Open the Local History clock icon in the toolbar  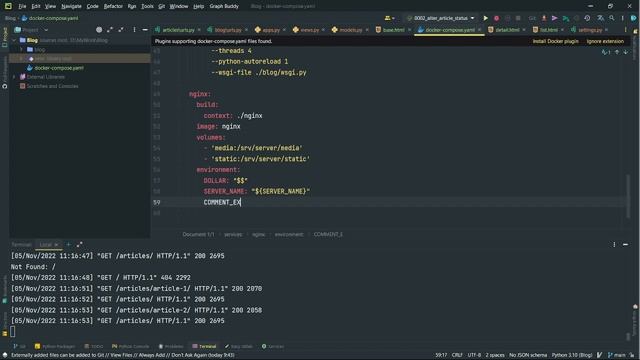tap(587, 18)
